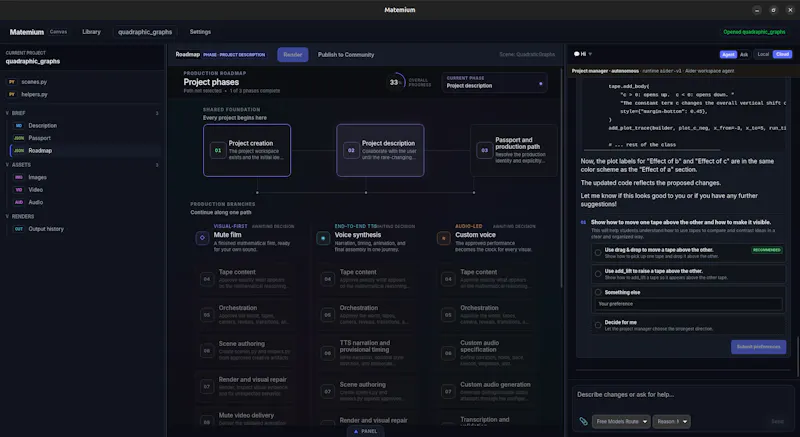This screenshot has height=437, width=800.
Task: Click the Matemium logo text
Action: pyautogui.click(x=27, y=32)
